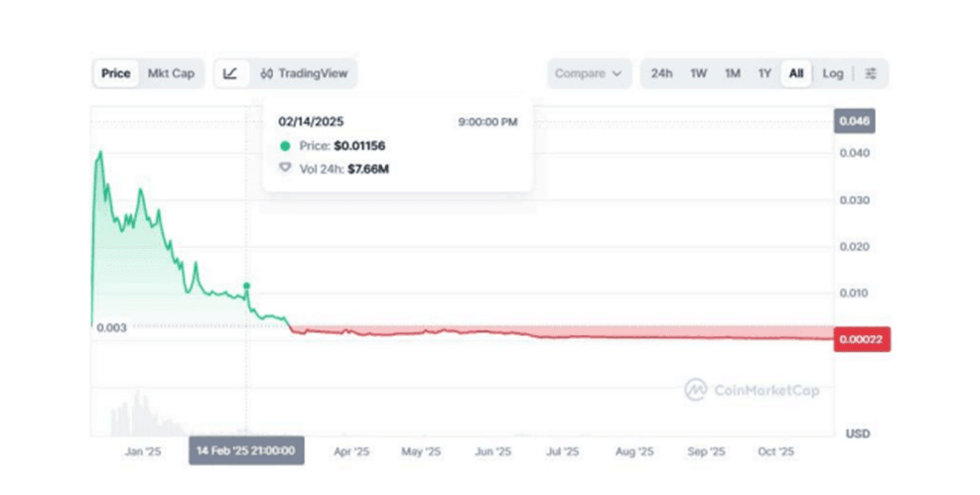Click the Vol 24h icon in tooltip
Viewport: 980px width, 495px height.
coord(285,169)
